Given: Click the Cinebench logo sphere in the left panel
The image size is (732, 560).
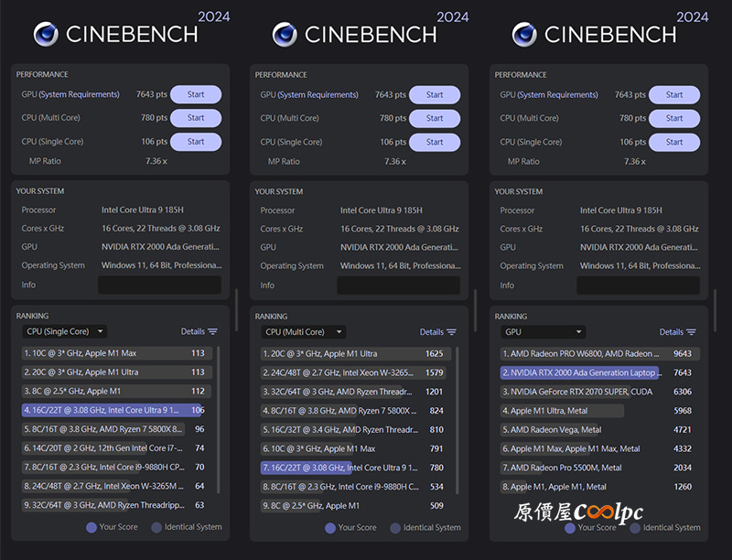Looking at the screenshot, I should (46, 34).
